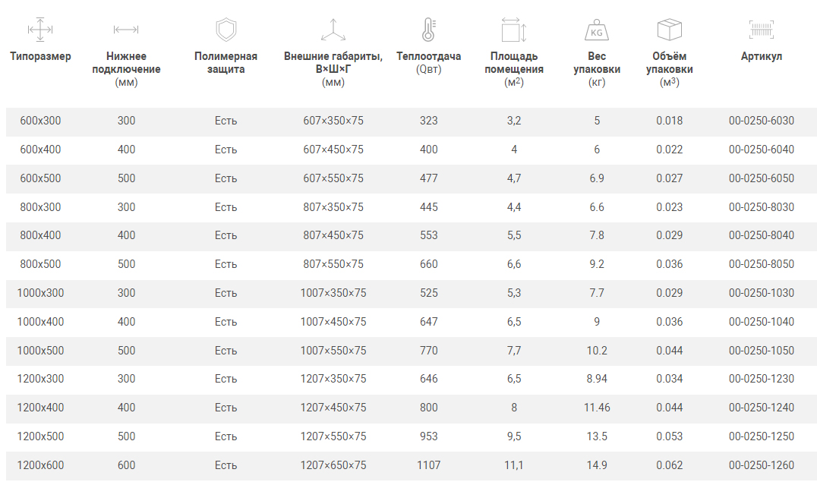Click the package weight value 11.46
The width and height of the screenshot is (817, 504).
pos(597,408)
